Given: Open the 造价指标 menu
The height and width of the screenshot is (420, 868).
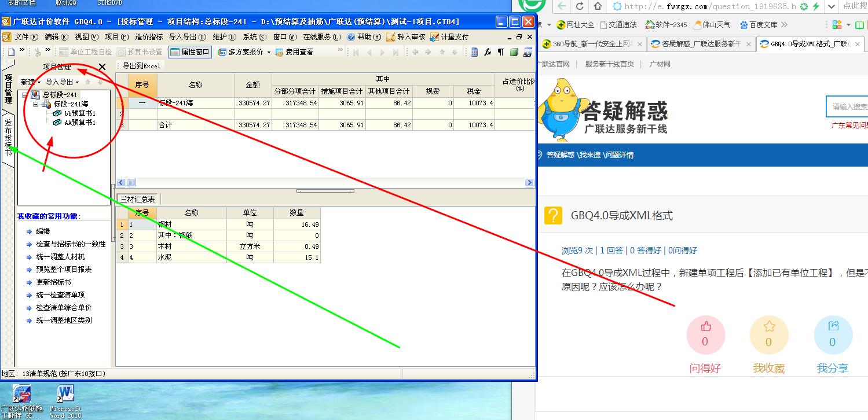Looking at the screenshot, I should [149, 36].
